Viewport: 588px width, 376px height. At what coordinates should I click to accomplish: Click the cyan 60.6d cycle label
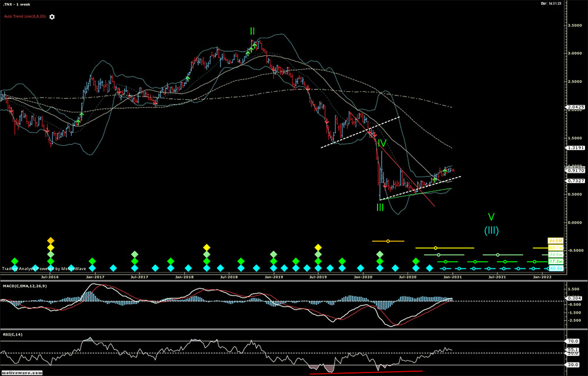coord(556,268)
